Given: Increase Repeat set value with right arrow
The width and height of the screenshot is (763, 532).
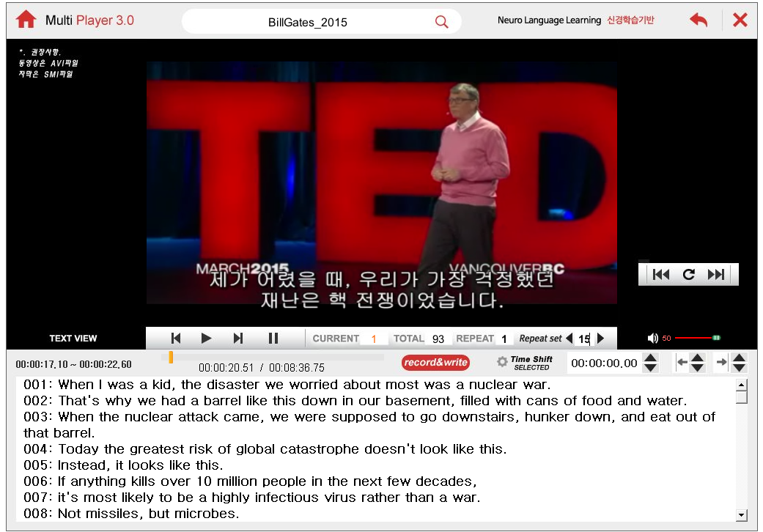Looking at the screenshot, I should tap(601, 338).
